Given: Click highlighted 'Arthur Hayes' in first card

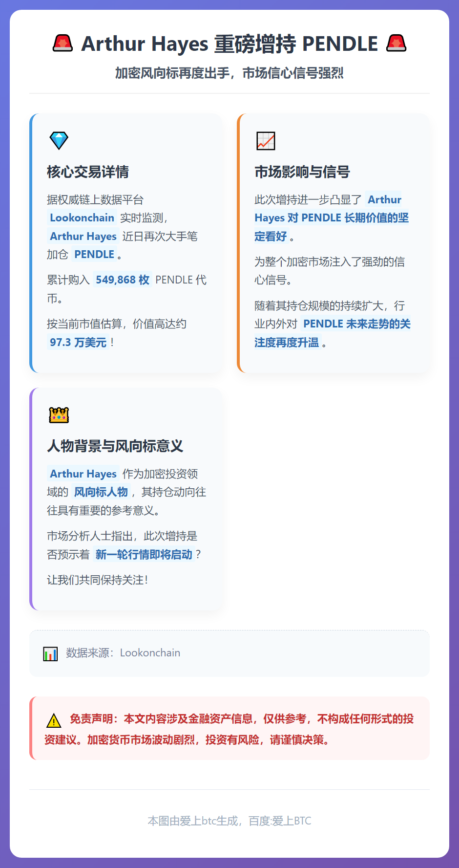Looking at the screenshot, I should tap(83, 237).
